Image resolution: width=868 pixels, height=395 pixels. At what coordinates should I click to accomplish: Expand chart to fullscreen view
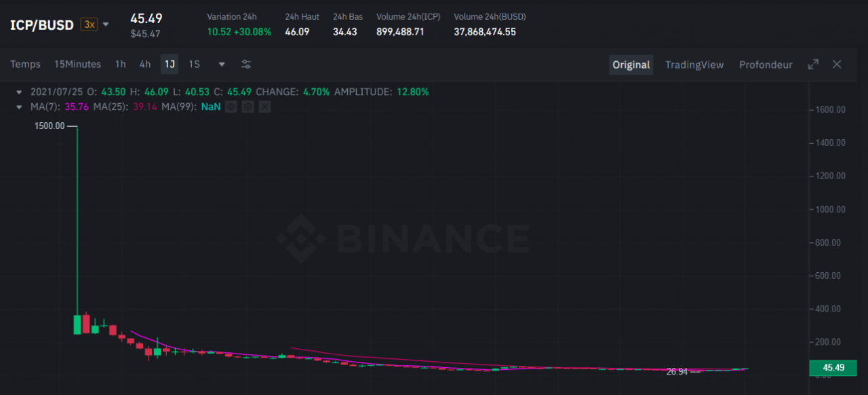[813, 64]
